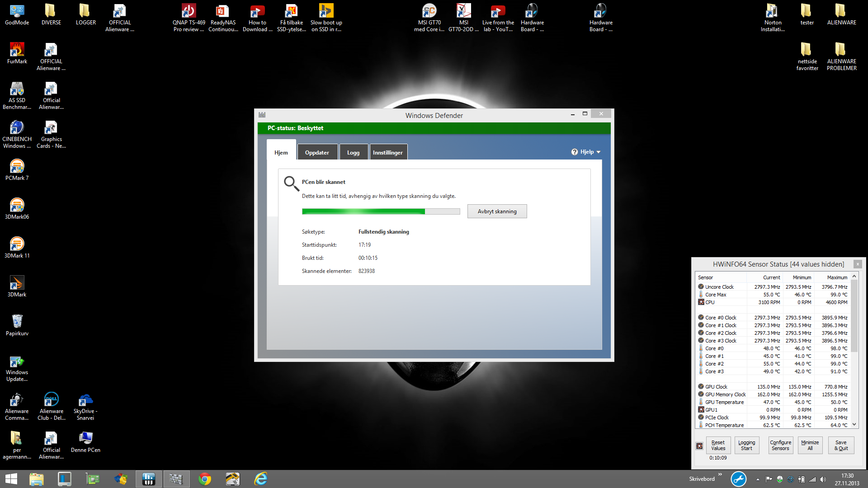Show hidden system tray icons
Screen dimensions: 868x488
[x=758, y=479]
